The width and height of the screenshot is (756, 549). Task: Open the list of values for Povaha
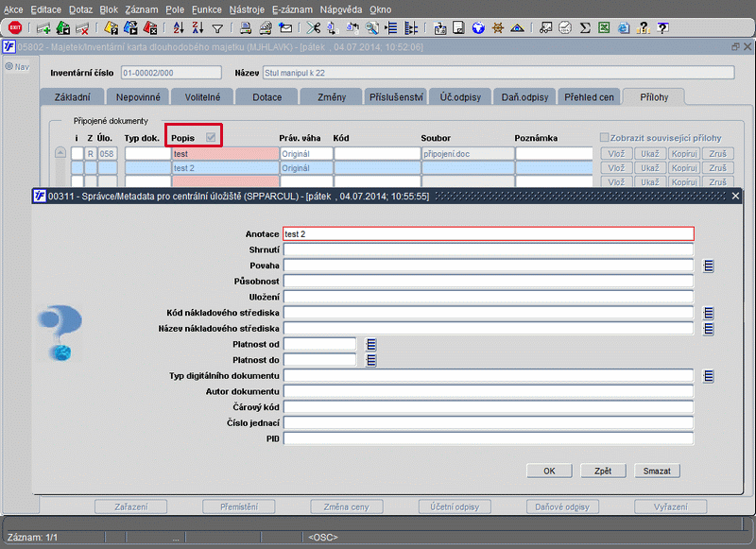tap(708, 266)
